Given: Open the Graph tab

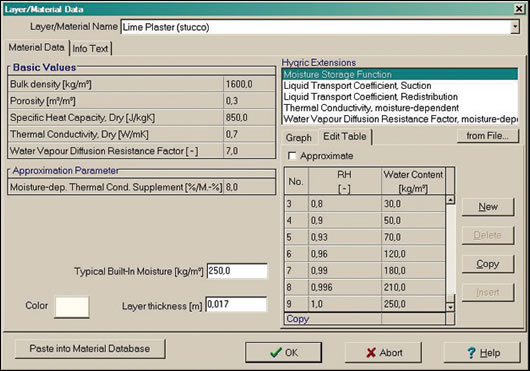Looking at the screenshot, I should [x=298, y=138].
